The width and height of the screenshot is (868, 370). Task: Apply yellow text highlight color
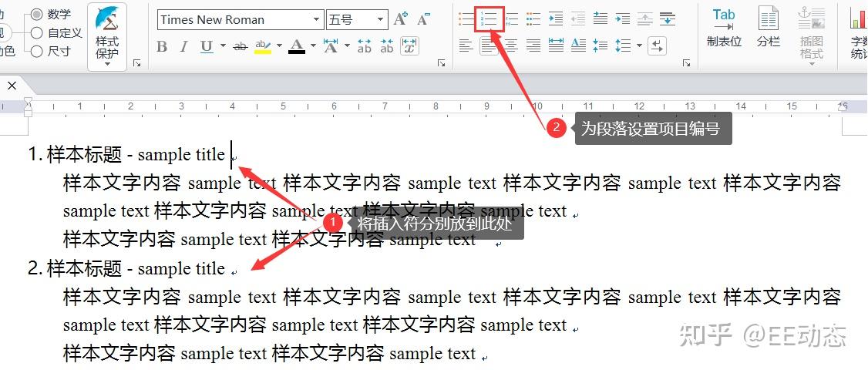pos(263,46)
